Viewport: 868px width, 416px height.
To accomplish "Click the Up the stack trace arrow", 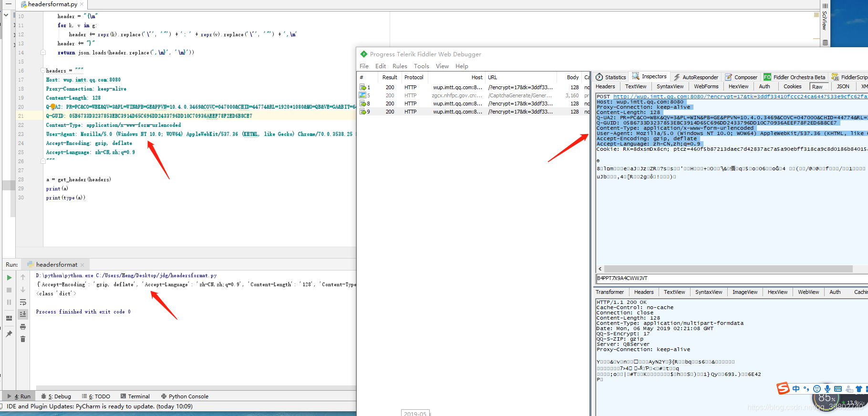I will (23, 277).
